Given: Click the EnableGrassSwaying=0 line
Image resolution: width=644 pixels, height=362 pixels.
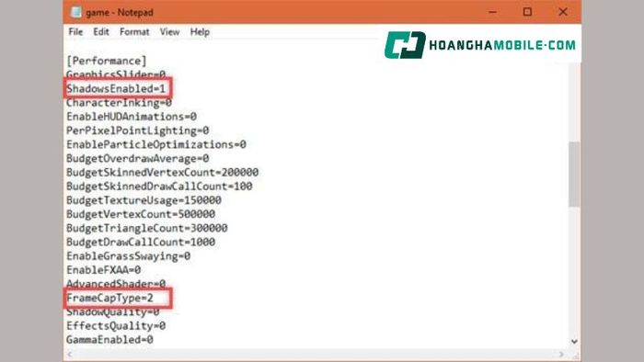Looking at the screenshot, I should tap(128, 255).
